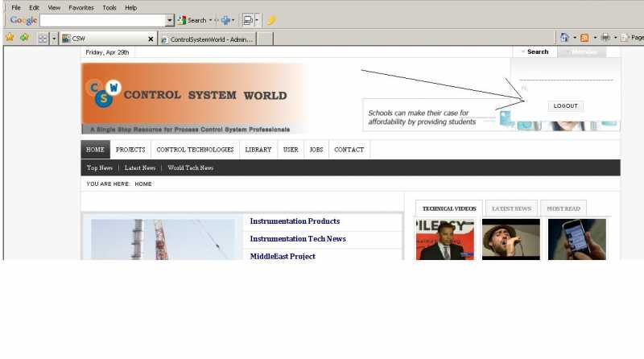
Task: Open CONTACT in site navigation
Action: tap(349, 150)
